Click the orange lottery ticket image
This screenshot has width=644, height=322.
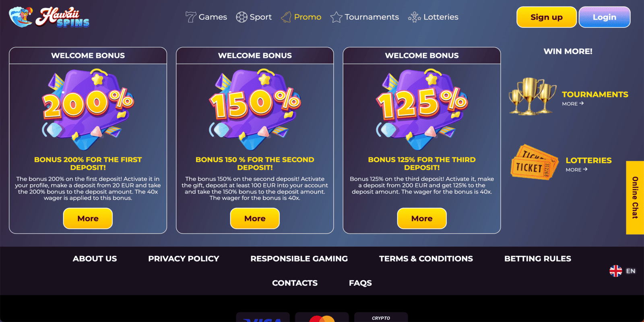pos(535,162)
